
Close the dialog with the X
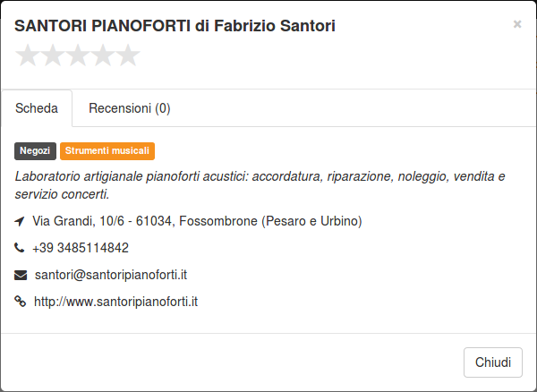(517, 24)
